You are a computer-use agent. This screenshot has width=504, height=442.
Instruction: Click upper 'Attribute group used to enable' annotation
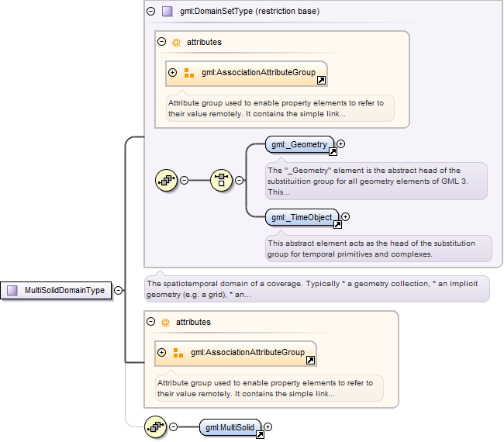tap(280, 108)
